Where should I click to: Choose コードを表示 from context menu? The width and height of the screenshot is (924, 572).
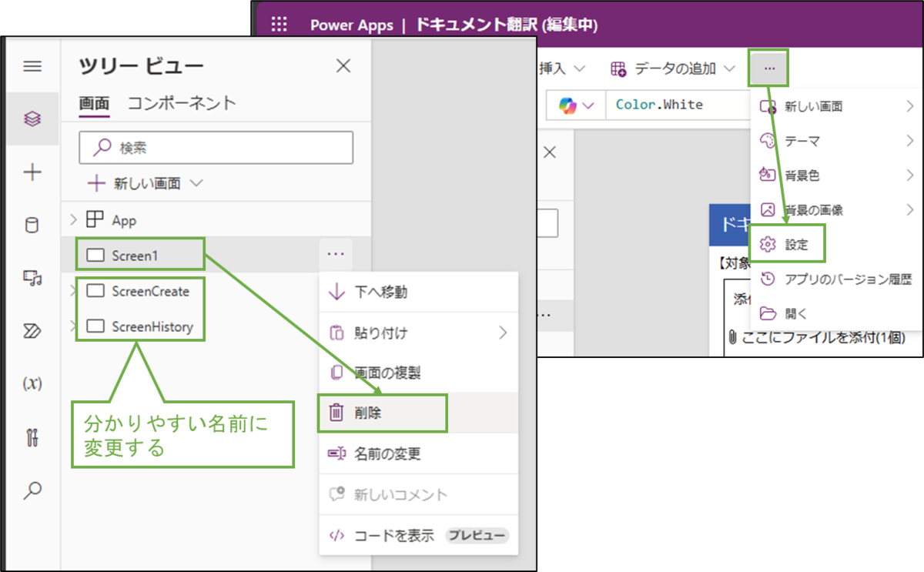point(419,535)
